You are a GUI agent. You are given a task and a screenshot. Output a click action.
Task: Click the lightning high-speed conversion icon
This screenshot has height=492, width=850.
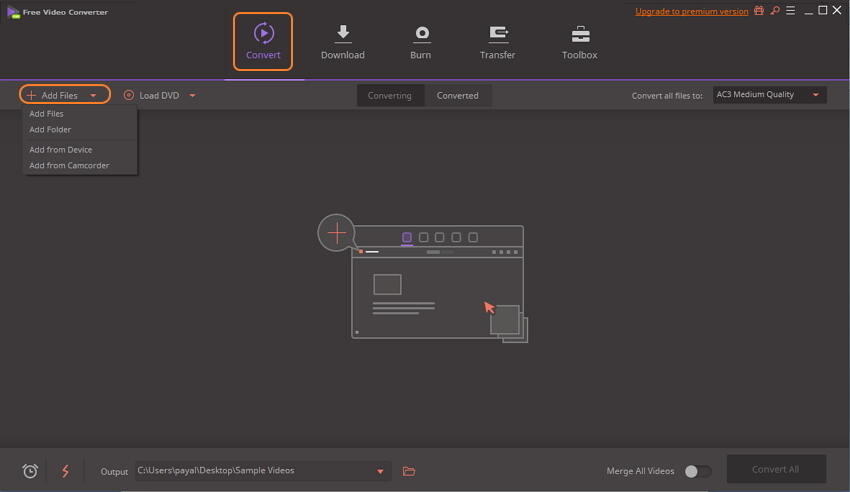tap(66, 471)
